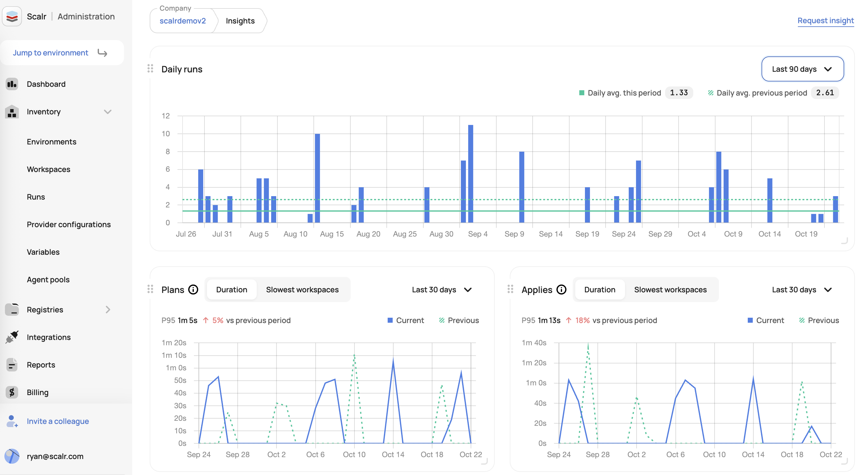Switch Plans to Slowest workspaces tab
Screen dimensions: 868x475
(x=302, y=290)
